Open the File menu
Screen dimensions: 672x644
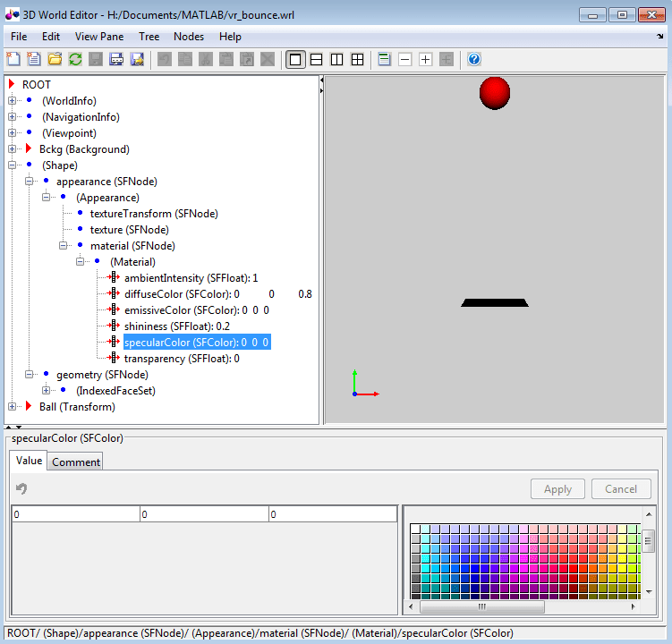point(19,37)
